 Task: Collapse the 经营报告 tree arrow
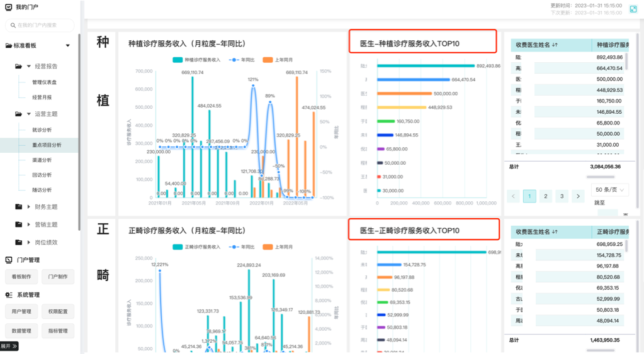pyautogui.click(x=29, y=66)
